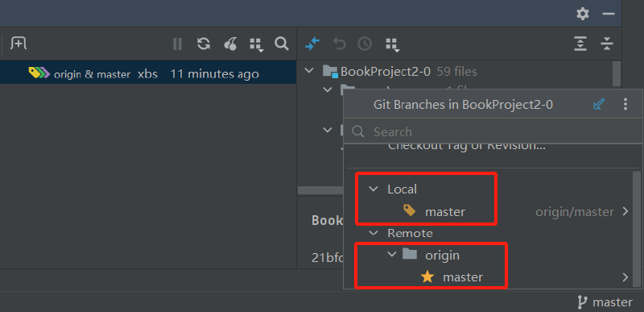Click the changes tree vertical scrollbar
The width and height of the screenshot is (644, 312).
(616, 75)
